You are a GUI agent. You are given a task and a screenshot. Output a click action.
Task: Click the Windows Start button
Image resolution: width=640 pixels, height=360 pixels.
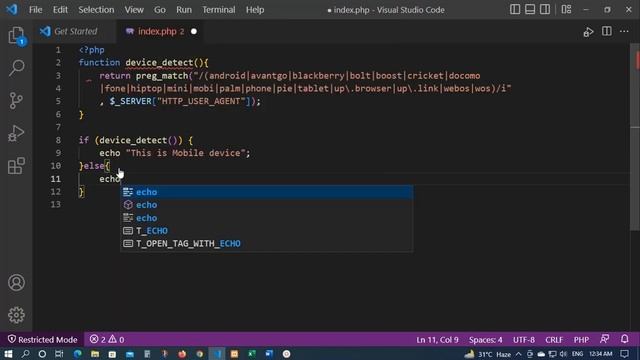click(8, 354)
